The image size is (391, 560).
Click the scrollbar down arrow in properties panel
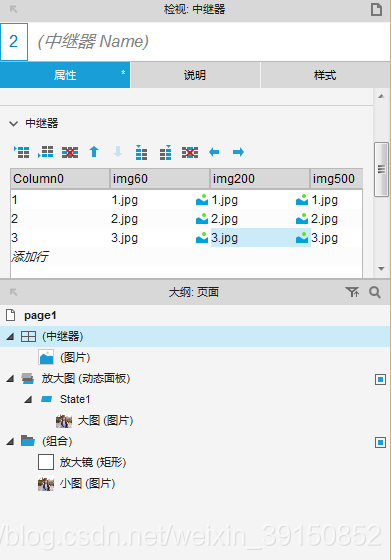click(x=381, y=269)
